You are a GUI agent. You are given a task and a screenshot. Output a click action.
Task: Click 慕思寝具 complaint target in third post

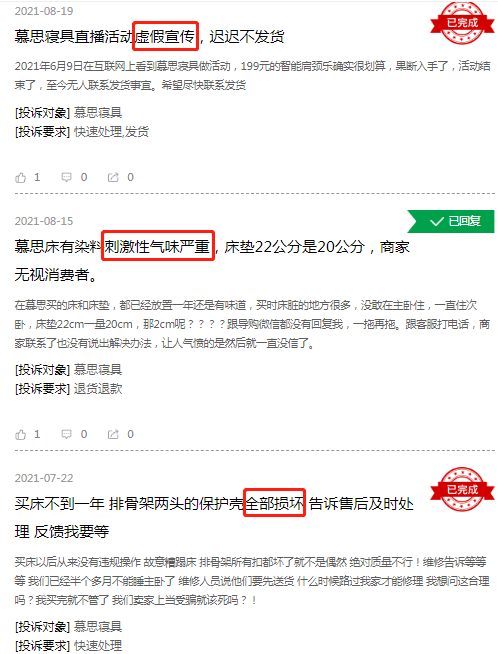[x=98, y=626]
